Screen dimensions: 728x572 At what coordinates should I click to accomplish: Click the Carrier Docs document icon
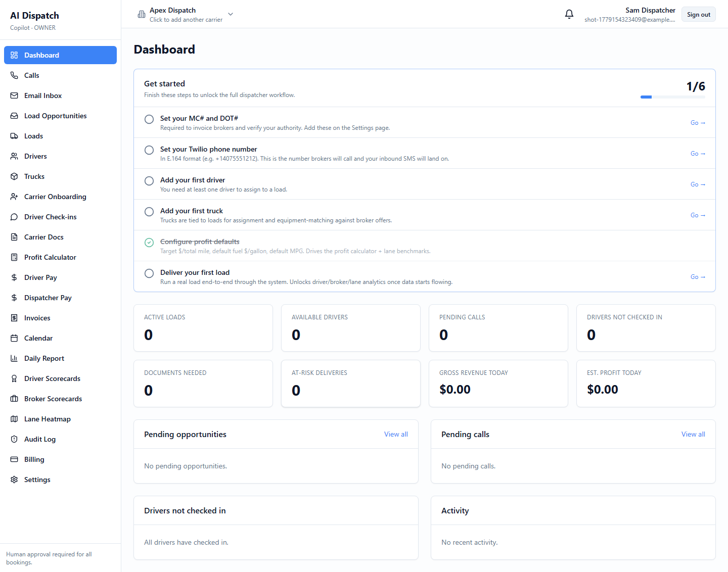[14, 237]
